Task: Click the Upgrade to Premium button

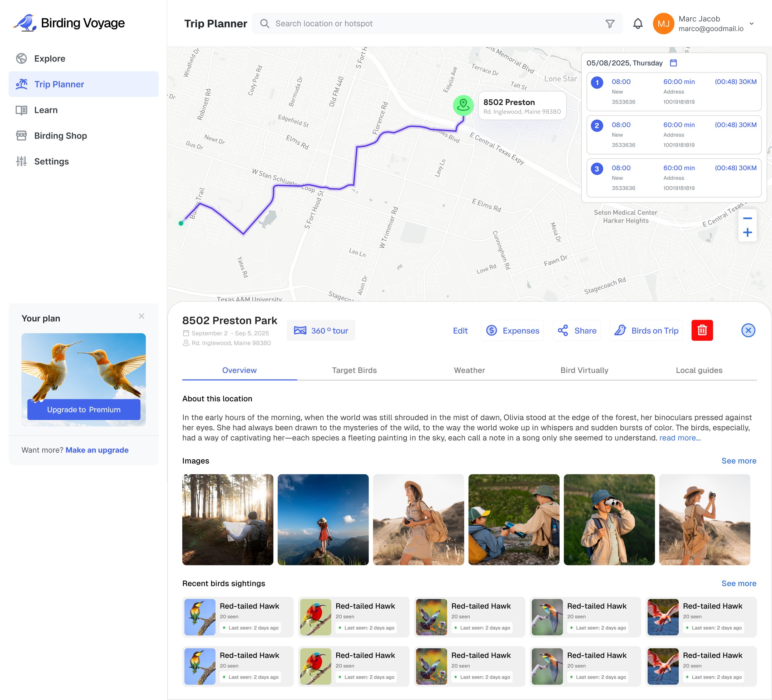Action: [x=84, y=410]
